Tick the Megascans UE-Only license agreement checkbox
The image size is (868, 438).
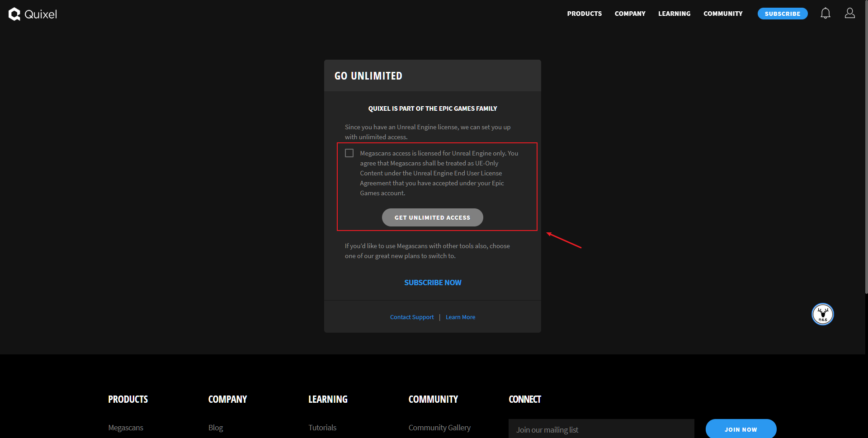click(x=349, y=153)
